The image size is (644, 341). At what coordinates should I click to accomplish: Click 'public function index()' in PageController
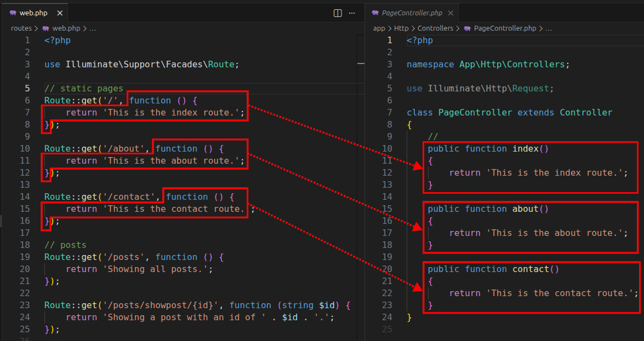point(488,148)
